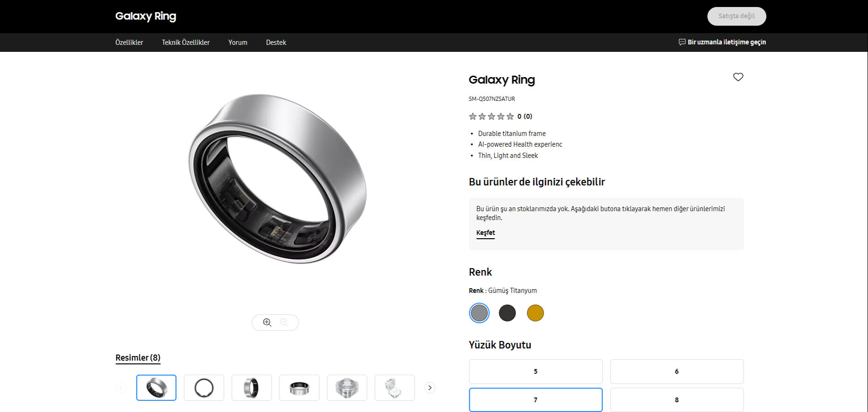Screen dimensions: 868x412
Task: Click the Galaxy Ring logo text
Action: (145, 16)
